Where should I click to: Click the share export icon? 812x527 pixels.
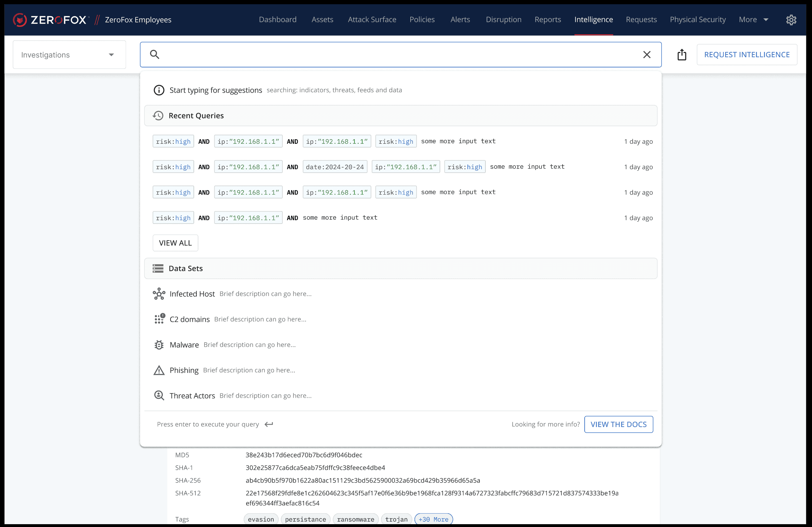[x=682, y=55]
